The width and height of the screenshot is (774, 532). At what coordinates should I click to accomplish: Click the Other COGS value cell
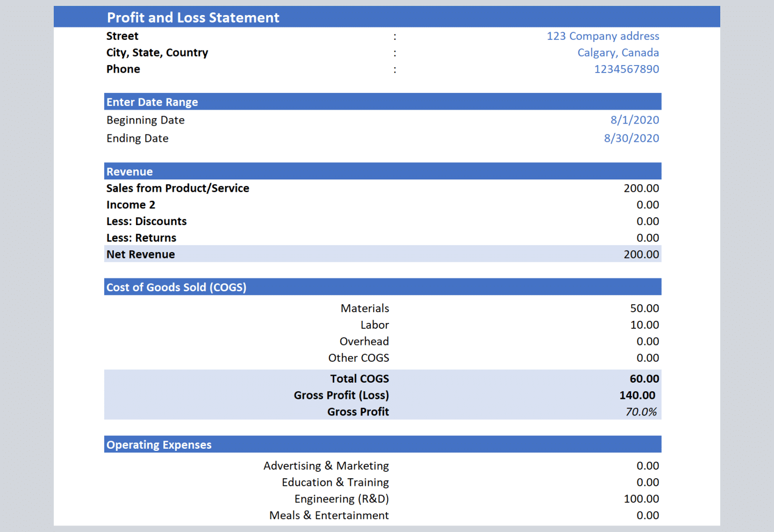click(x=647, y=357)
